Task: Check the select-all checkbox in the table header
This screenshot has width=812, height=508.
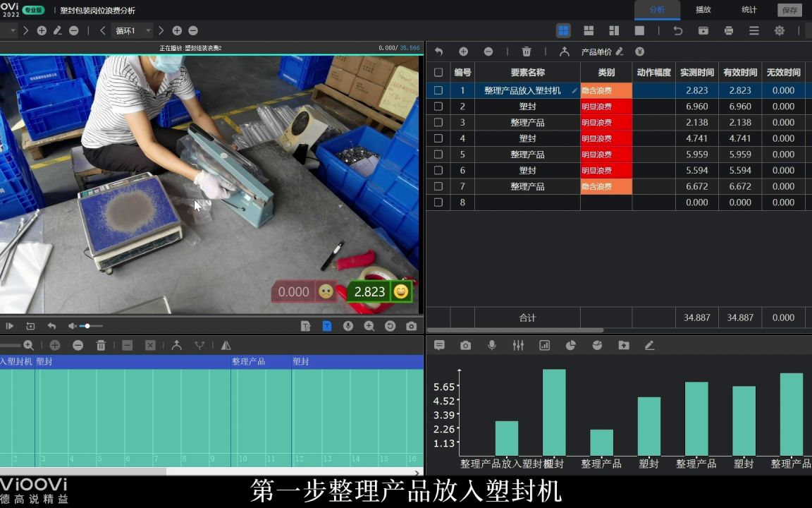Action: pyautogui.click(x=438, y=71)
